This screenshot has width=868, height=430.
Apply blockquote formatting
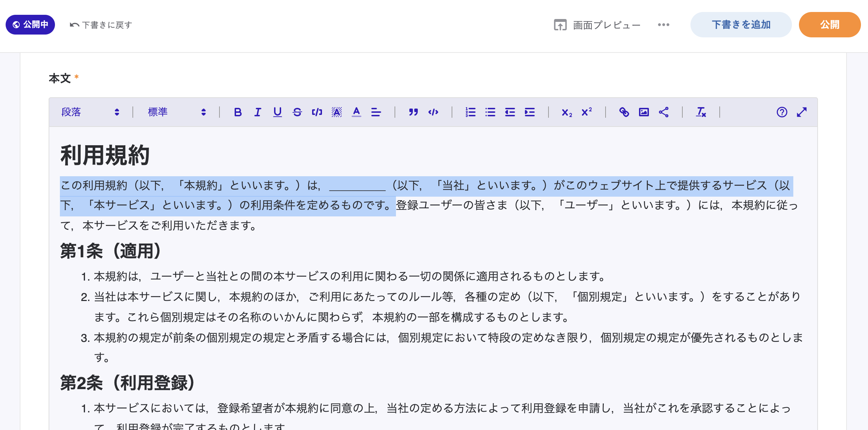coord(413,112)
